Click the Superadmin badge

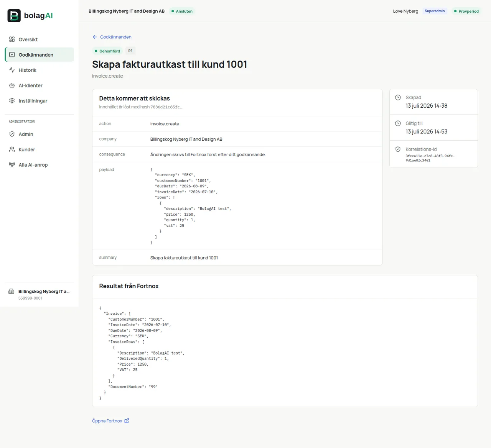[435, 11]
